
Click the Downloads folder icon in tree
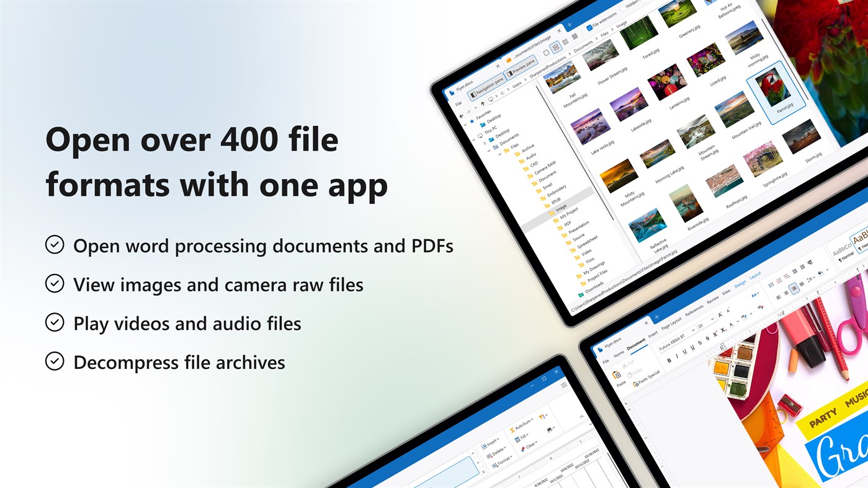pyautogui.click(x=581, y=295)
